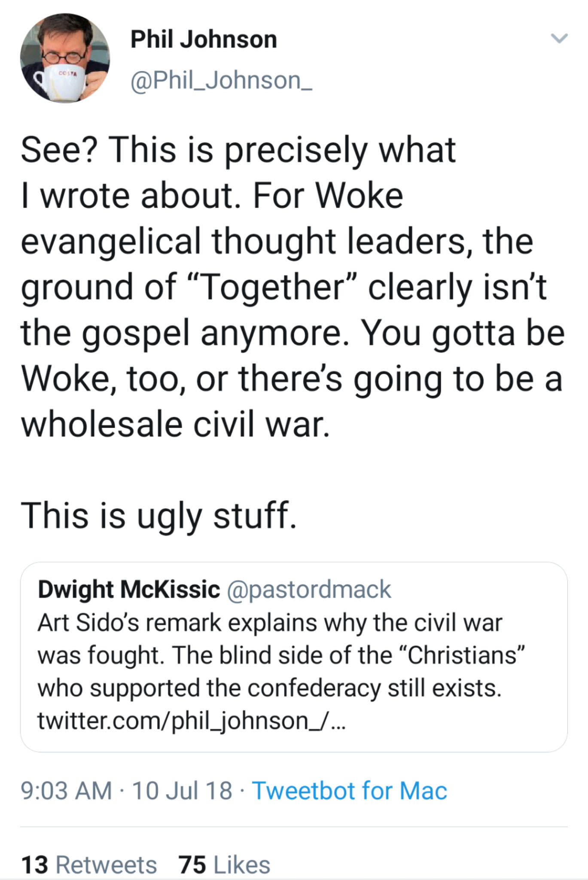This screenshot has width=588, height=880.
Task: Click the @pastordmack handle
Action: coord(308,589)
